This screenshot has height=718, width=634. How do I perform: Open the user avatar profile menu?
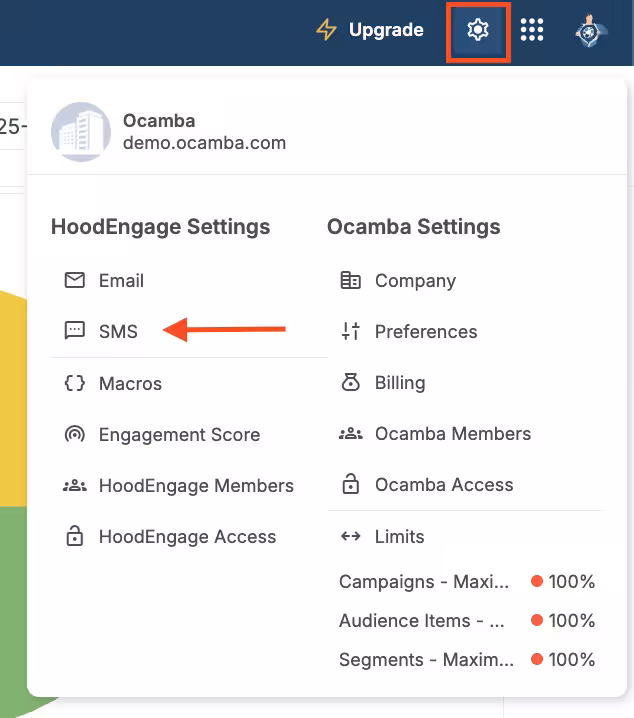pos(589,31)
